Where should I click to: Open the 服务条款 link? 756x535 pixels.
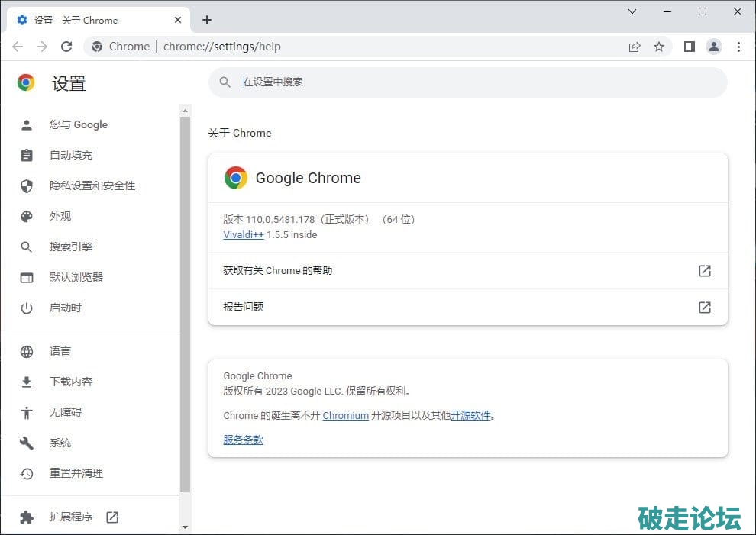[243, 440]
